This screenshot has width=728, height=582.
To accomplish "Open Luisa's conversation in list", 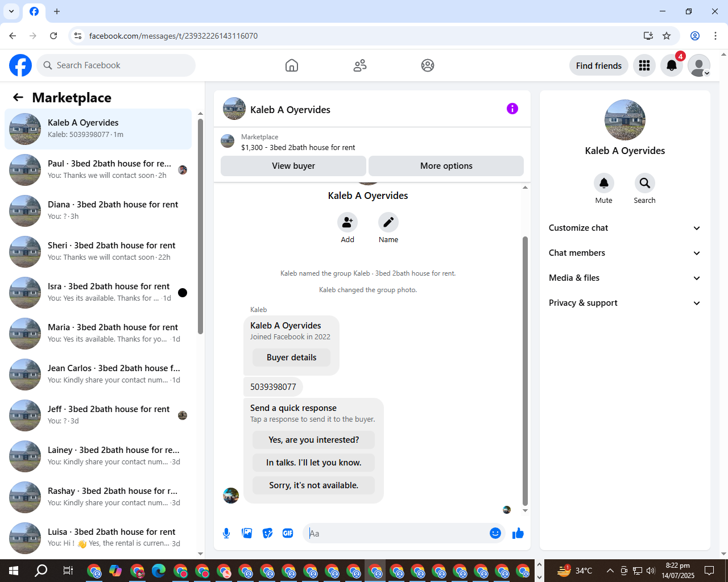I will tap(98, 538).
